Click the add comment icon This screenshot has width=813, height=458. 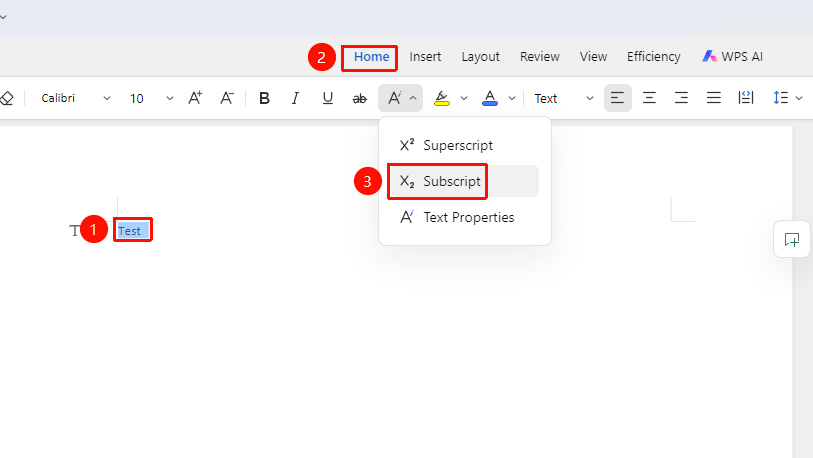click(x=792, y=240)
